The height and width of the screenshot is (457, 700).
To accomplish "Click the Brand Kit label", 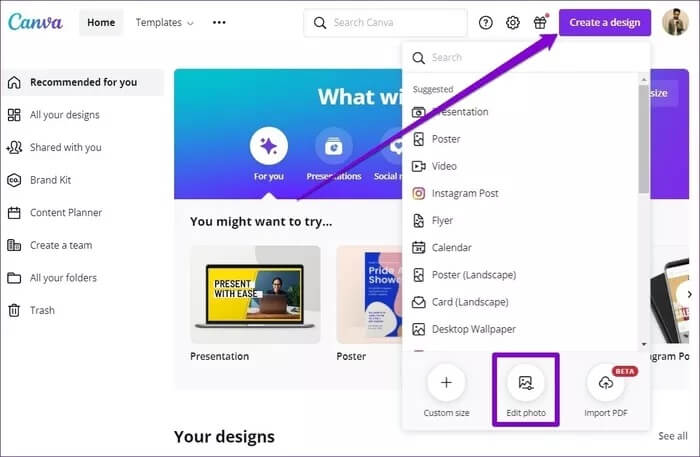I will tap(50, 180).
